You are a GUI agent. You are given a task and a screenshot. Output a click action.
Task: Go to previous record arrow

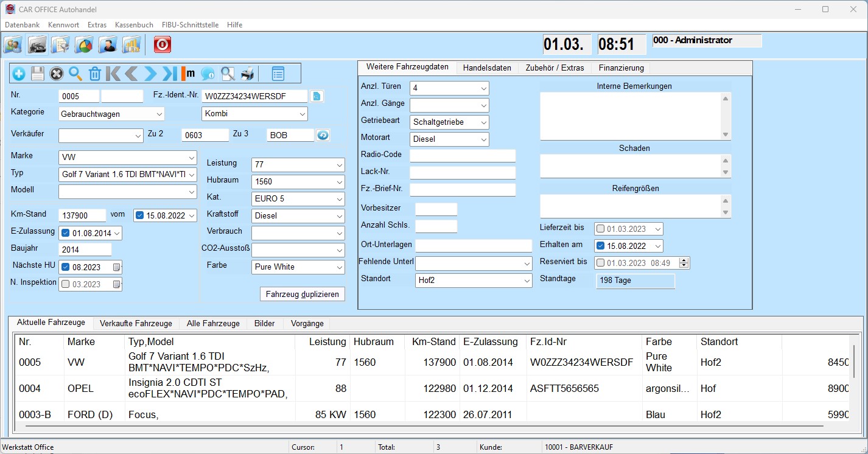(x=131, y=74)
